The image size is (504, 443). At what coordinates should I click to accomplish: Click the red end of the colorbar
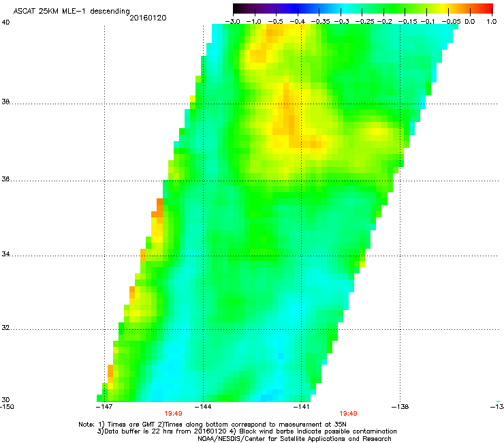tap(489, 9)
